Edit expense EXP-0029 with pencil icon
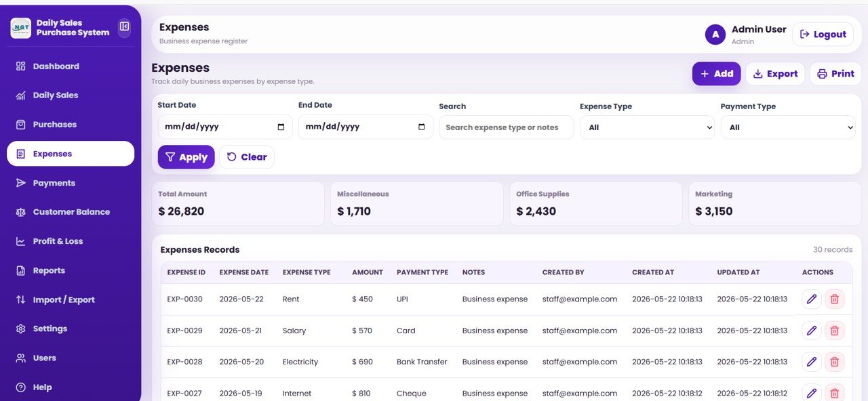The image size is (868, 401). click(x=812, y=331)
